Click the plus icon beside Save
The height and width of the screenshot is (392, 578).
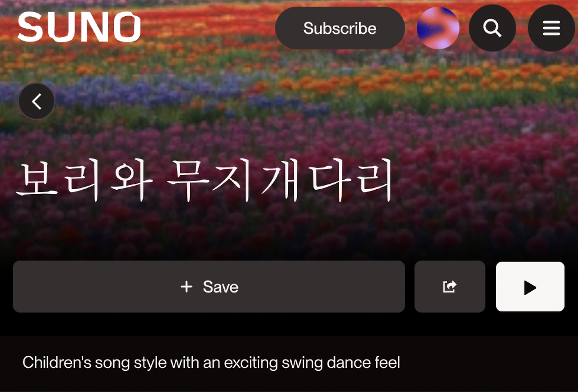pyautogui.click(x=186, y=286)
